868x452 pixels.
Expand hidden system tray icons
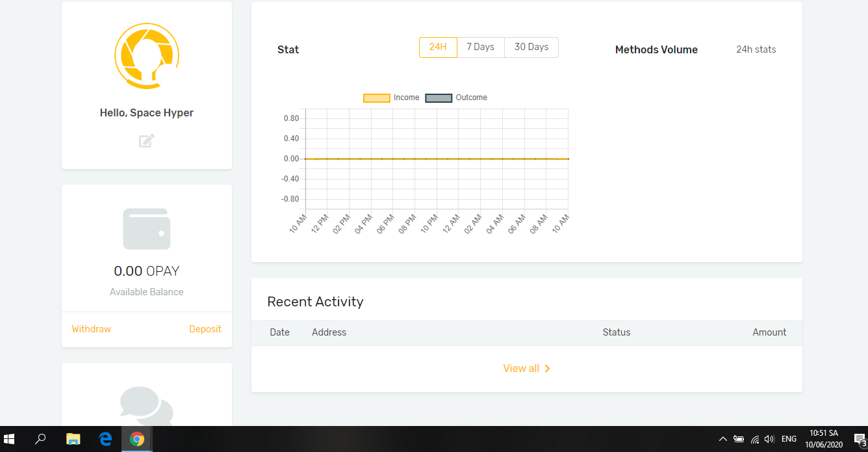(x=722, y=439)
